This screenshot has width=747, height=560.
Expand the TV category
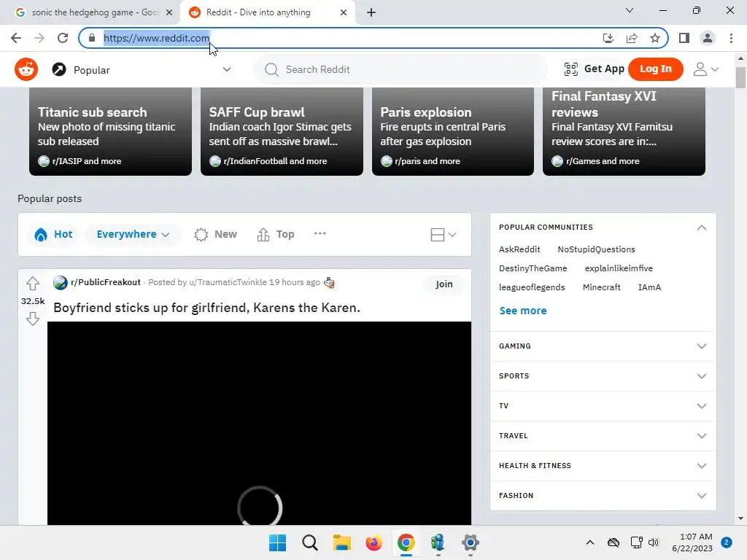[x=702, y=406]
